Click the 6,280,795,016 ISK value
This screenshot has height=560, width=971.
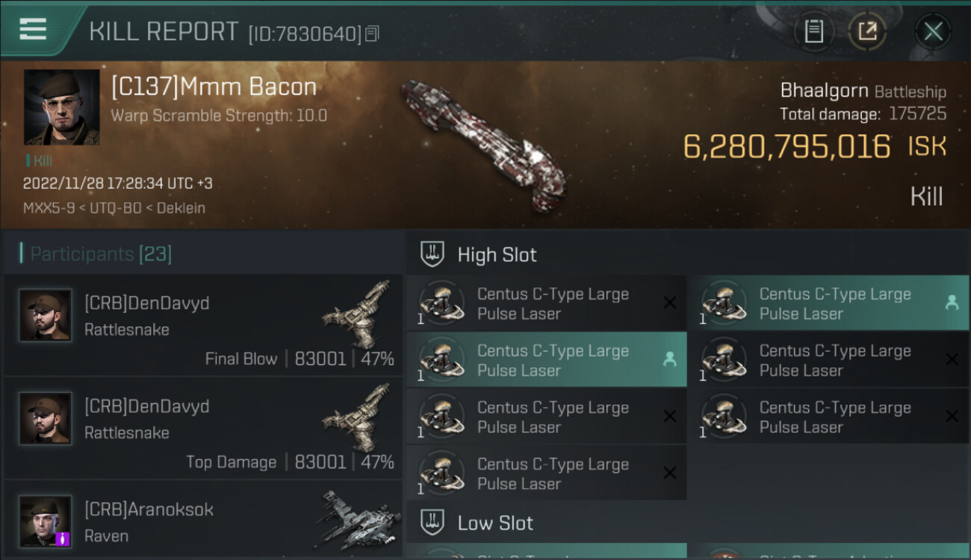pyautogui.click(x=814, y=147)
